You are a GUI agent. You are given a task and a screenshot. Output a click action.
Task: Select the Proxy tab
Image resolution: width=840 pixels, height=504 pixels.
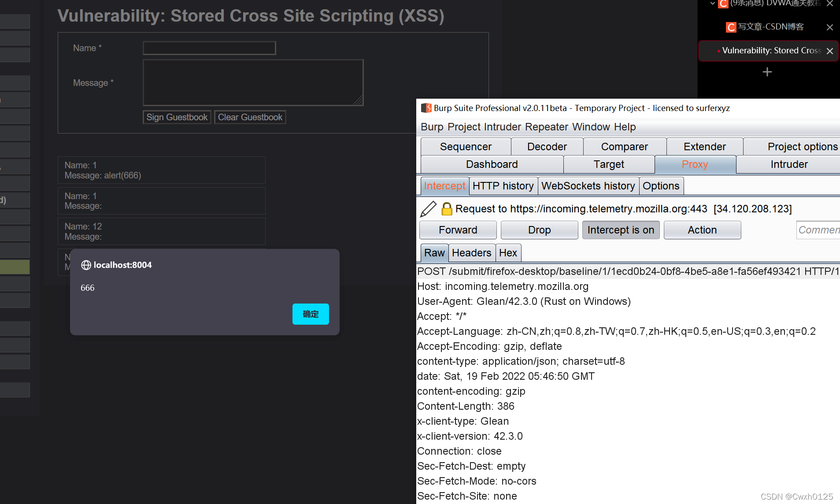pyautogui.click(x=695, y=164)
